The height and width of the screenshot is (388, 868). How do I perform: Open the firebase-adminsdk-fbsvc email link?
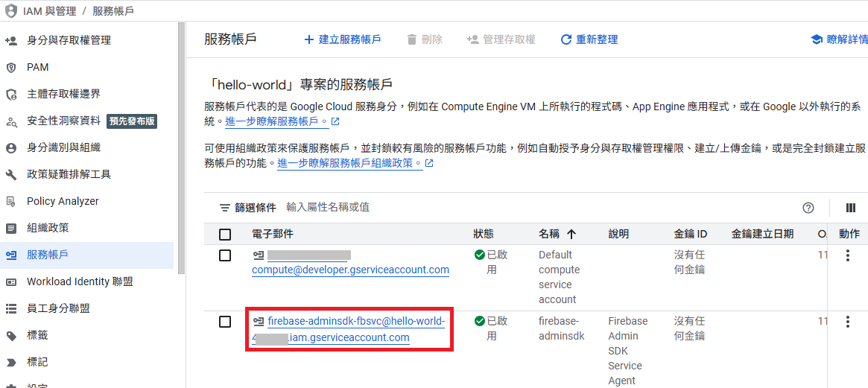[355, 322]
